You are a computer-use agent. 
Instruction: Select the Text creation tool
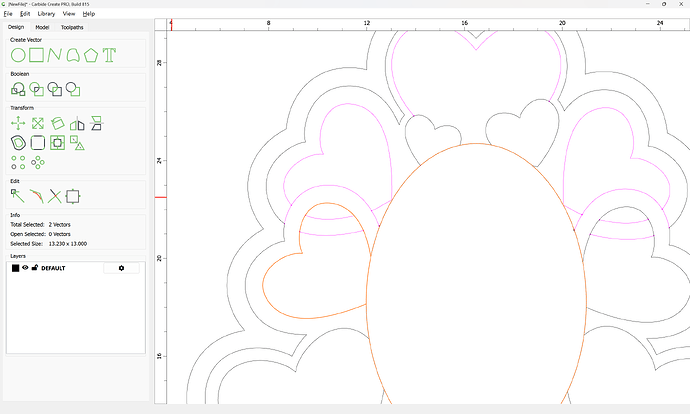click(x=109, y=55)
